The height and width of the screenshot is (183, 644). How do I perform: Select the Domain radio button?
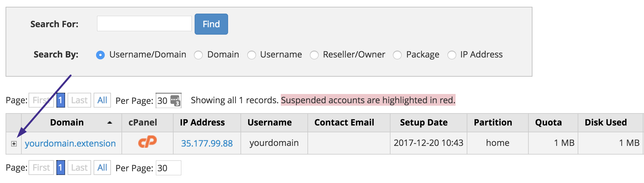click(x=198, y=55)
